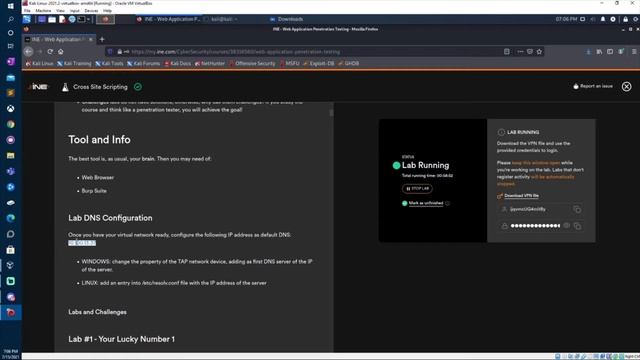Click the shield tracking protection icon
Viewport: 640px width, 360px height.
point(110,52)
